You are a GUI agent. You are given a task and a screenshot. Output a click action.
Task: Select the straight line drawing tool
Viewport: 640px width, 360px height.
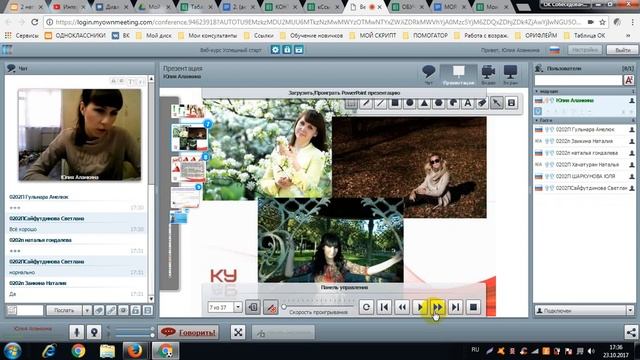point(380,103)
